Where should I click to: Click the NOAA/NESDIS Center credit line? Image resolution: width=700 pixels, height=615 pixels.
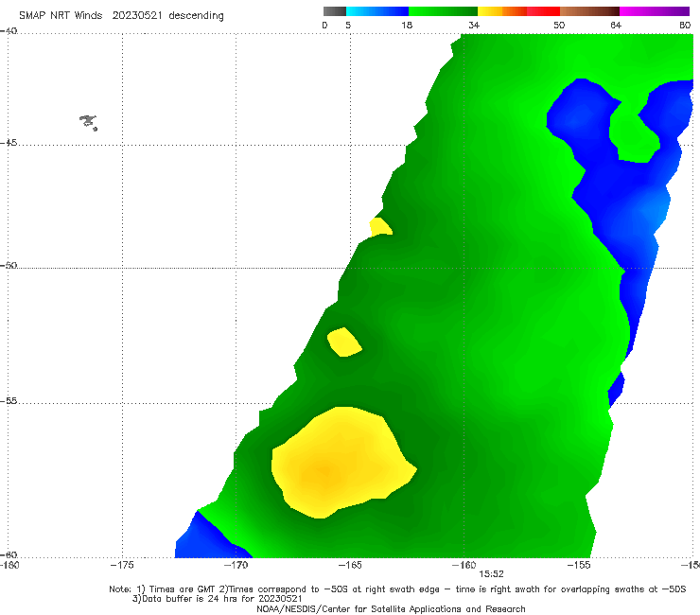point(391,609)
